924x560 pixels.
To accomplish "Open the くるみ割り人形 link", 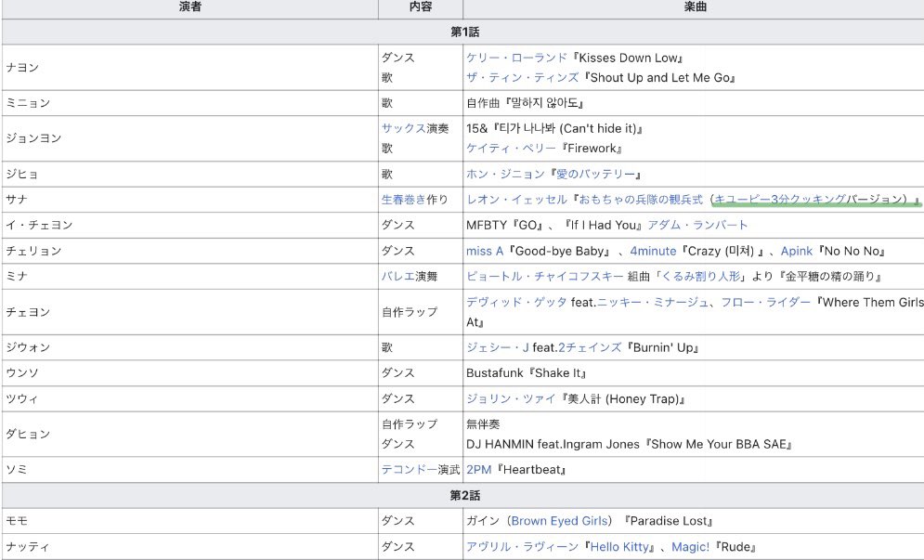I will 701,276.
